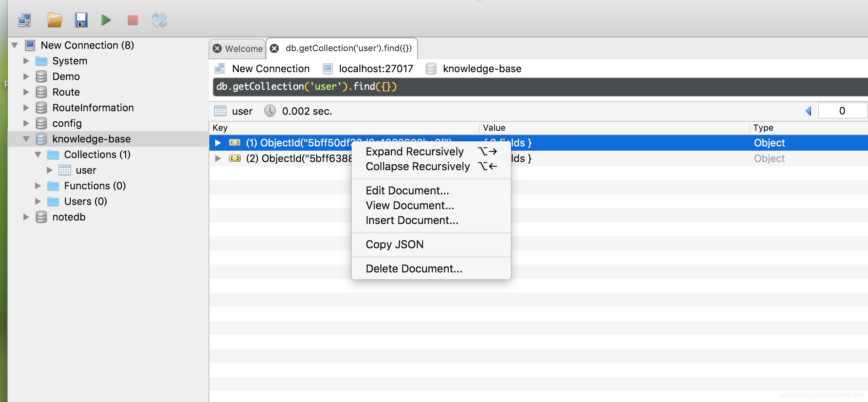Stop execution with red square icon
Image resolution: width=868 pixels, height=402 pixels.
point(133,20)
